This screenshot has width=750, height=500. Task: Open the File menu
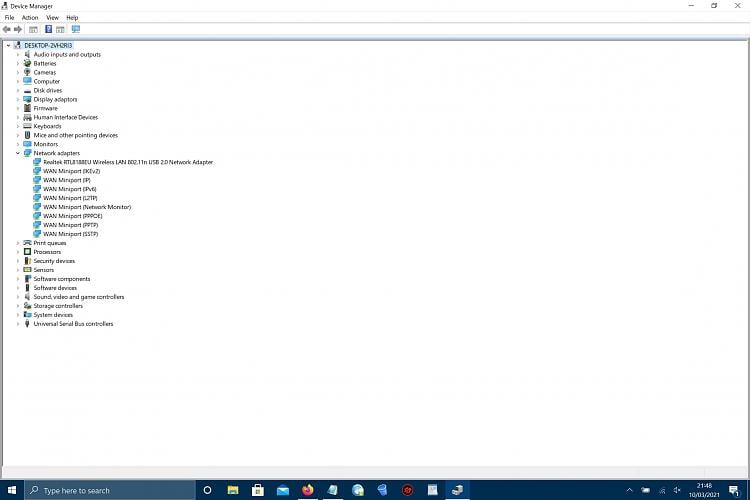(10, 18)
